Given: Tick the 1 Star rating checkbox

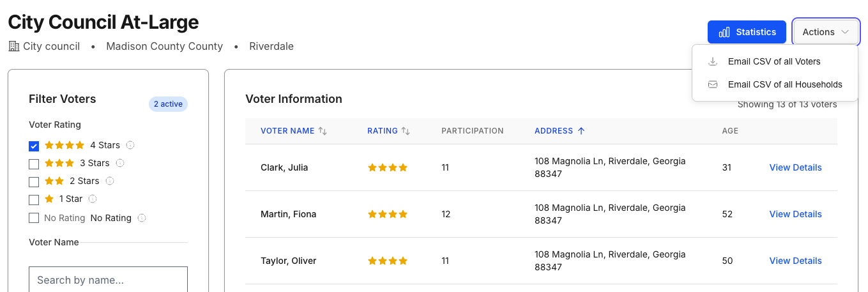Looking at the screenshot, I should tap(34, 199).
